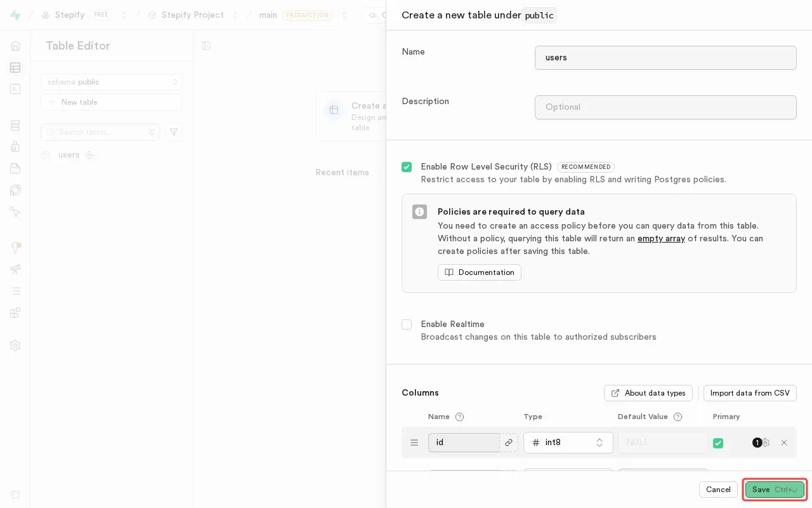Open the Advisors lightbulb icon with notification
The image size is (812, 508).
[x=15, y=248]
